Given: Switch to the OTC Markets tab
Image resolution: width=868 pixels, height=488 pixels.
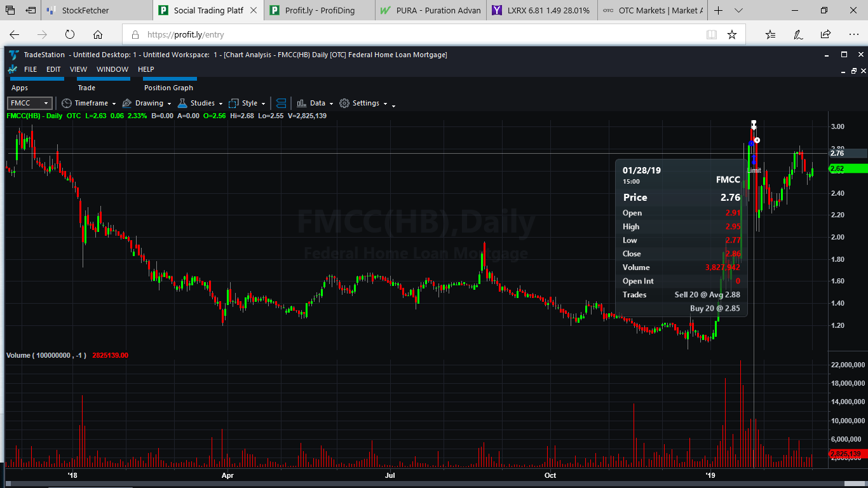Looking at the screenshot, I should point(653,11).
